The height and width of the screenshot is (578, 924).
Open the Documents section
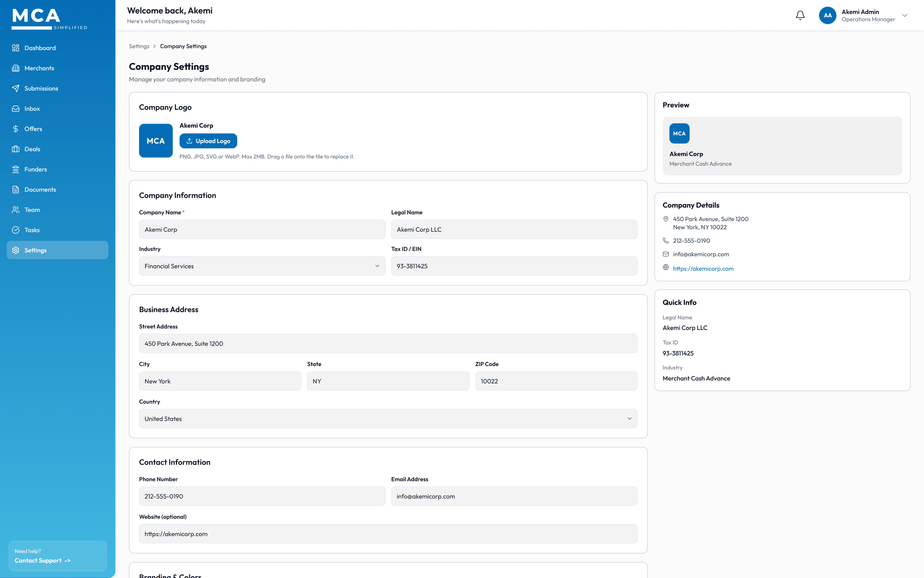tap(57, 190)
